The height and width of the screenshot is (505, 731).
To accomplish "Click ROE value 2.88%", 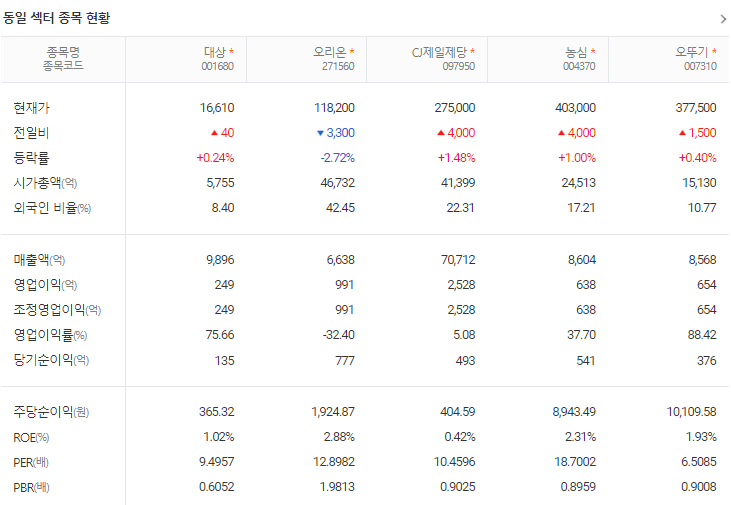I will (x=339, y=436).
